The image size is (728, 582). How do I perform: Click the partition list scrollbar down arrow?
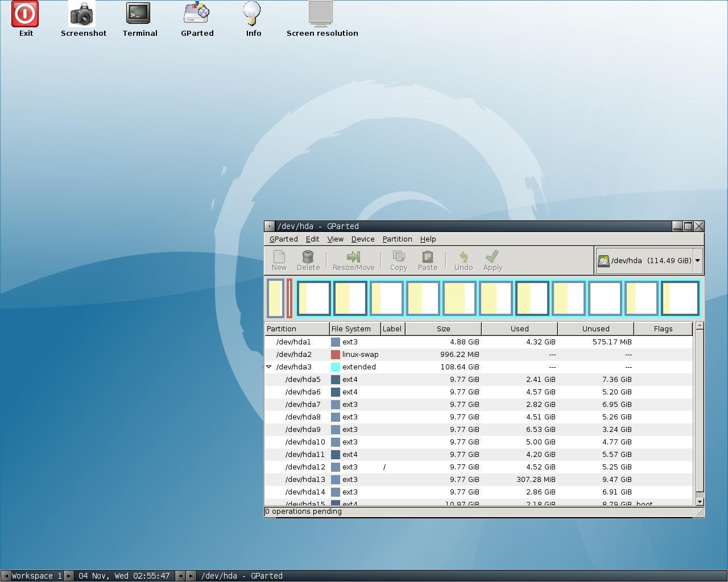pyautogui.click(x=700, y=501)
